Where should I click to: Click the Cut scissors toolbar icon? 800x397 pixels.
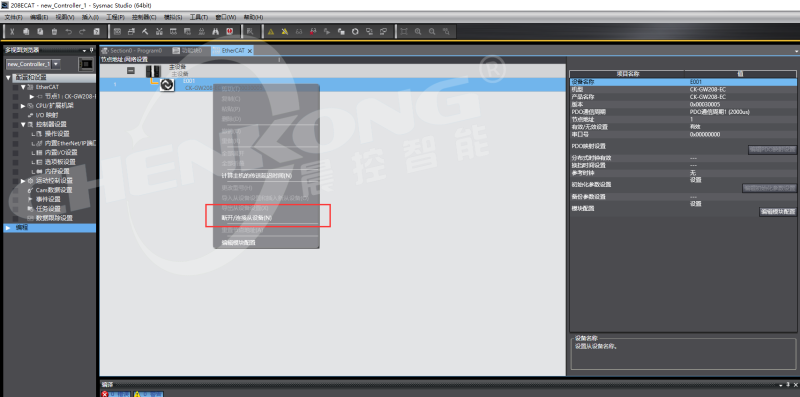point(12,32)
